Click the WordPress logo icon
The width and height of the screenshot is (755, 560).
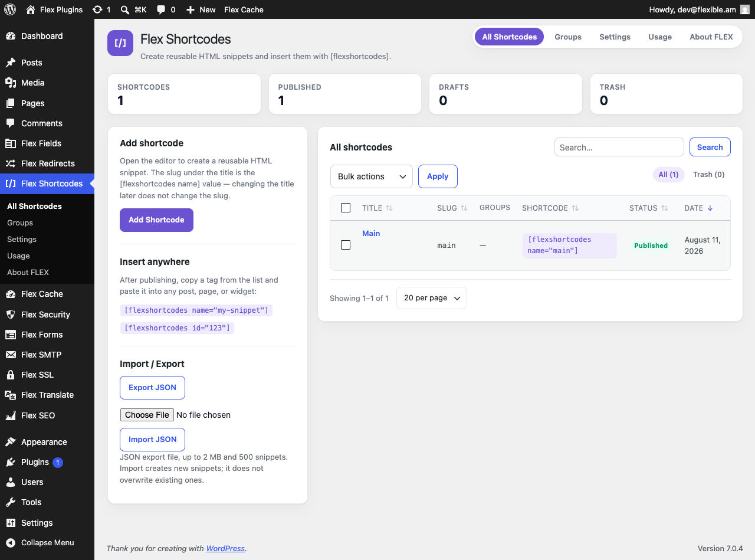click(x=10, y=9)
